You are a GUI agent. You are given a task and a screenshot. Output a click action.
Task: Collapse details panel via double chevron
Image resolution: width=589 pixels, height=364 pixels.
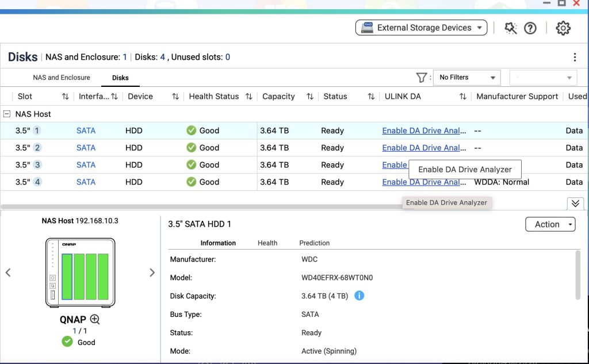click(575, 204)
